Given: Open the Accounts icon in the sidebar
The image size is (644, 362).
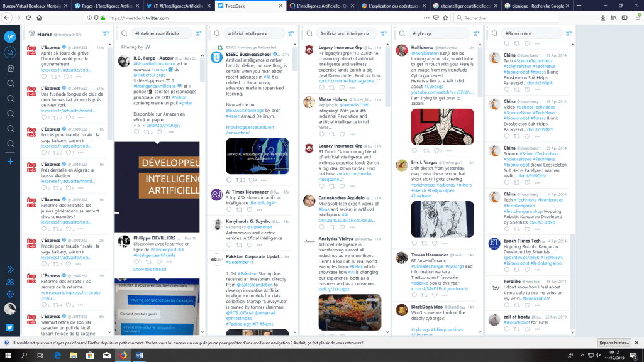Looking at the screenshot, I should (x=10, y=282).
